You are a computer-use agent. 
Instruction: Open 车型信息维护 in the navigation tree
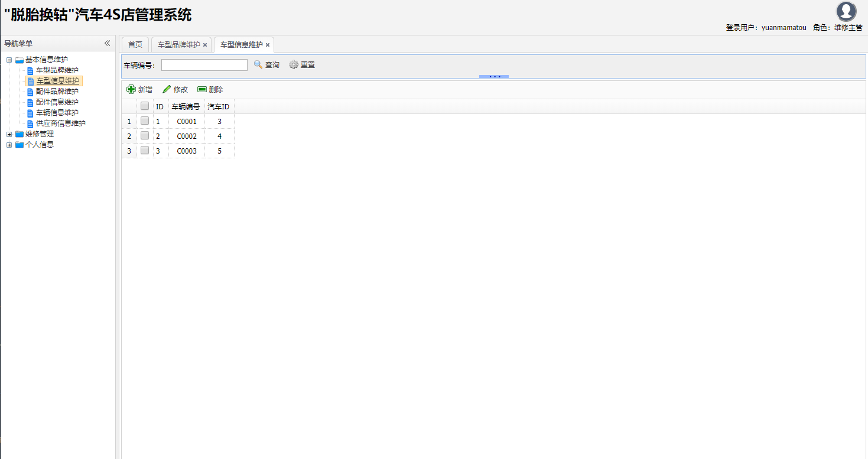pyautogui.click(x=57, y=81)
